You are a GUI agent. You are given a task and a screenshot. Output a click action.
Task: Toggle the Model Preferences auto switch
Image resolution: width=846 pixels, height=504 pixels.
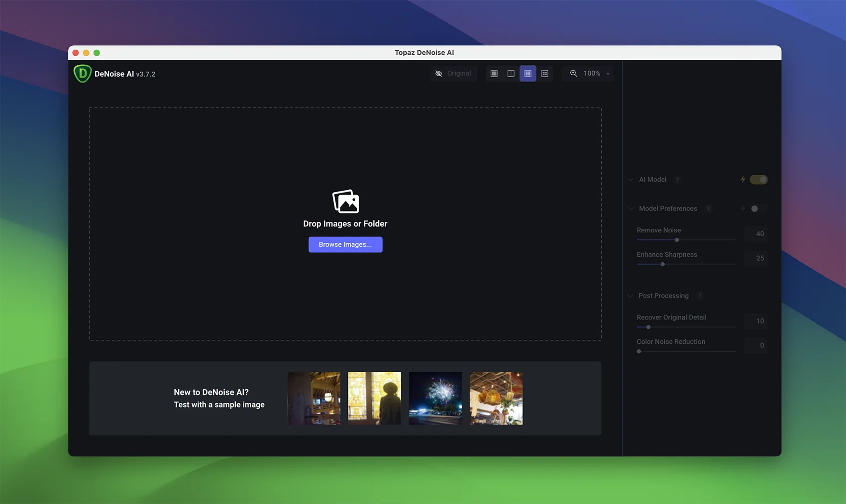[759, 208]
